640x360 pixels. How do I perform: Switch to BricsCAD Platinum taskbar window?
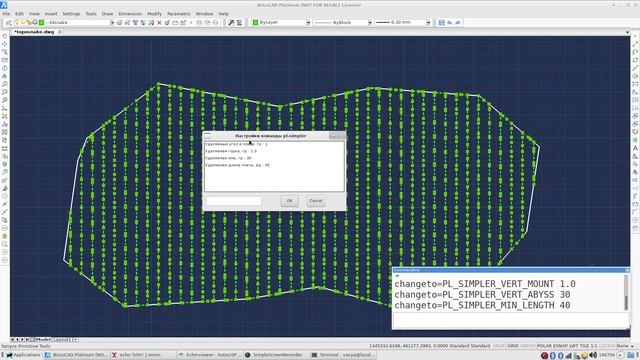76,355
